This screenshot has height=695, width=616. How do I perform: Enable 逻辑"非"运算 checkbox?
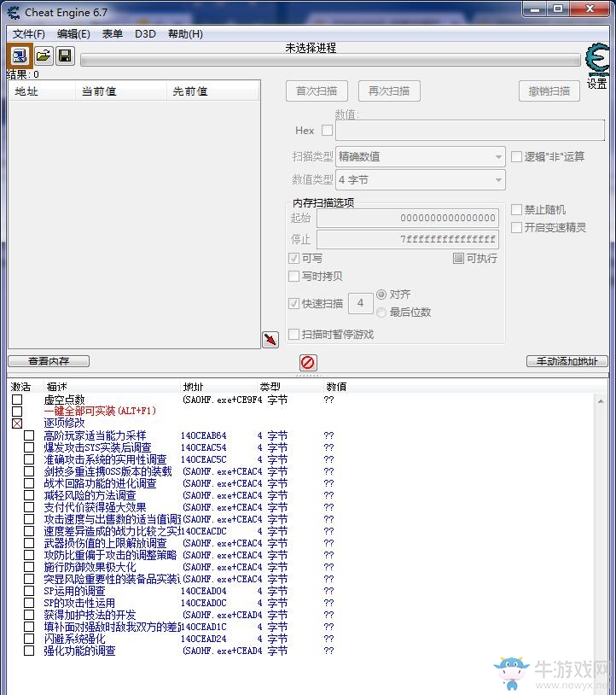pos(516,156)
